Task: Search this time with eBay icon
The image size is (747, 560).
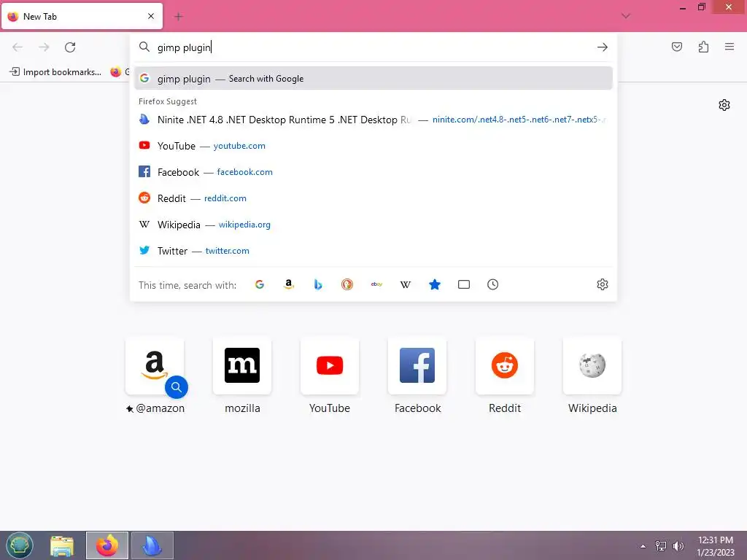Action: [x=376, y=284]
